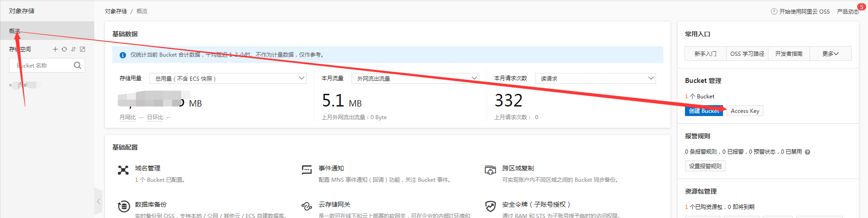Click the blurred bucket name in sidebar list
The image size is (868, 218).
[x=25, y=85]
